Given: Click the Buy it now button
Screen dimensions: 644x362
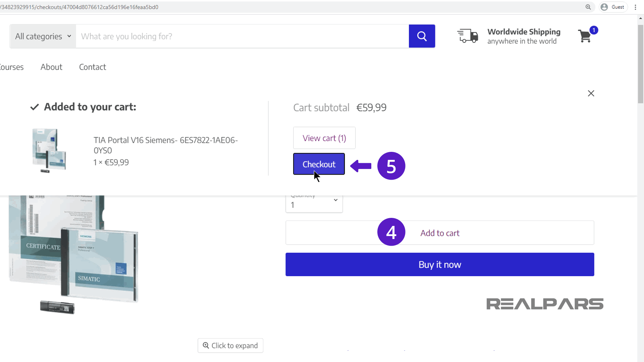Looking at the screenshot, I should click(440, 264).
